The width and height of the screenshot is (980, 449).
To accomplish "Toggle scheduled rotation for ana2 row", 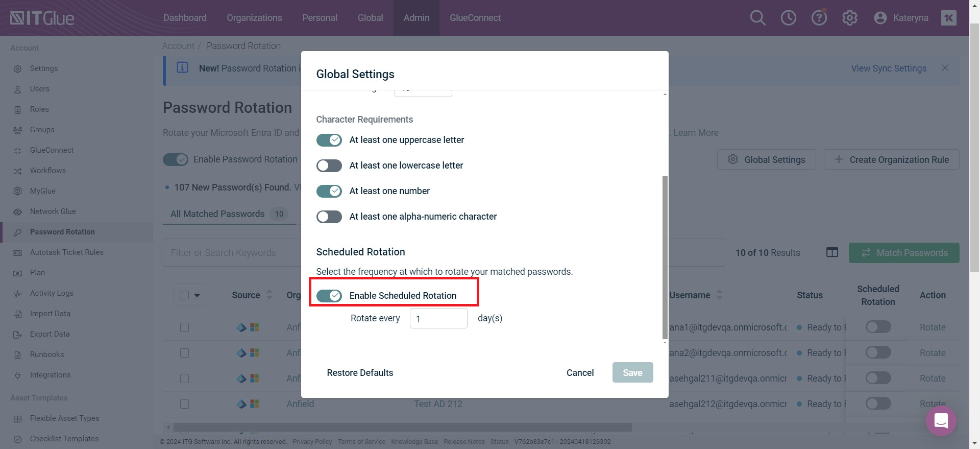I will (878, 352).
